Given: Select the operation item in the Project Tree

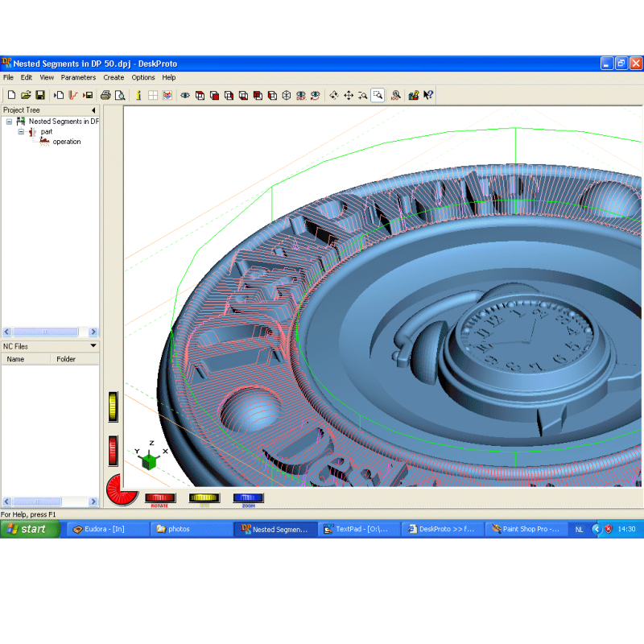Looking at the screenshot, I should [67, 142].
